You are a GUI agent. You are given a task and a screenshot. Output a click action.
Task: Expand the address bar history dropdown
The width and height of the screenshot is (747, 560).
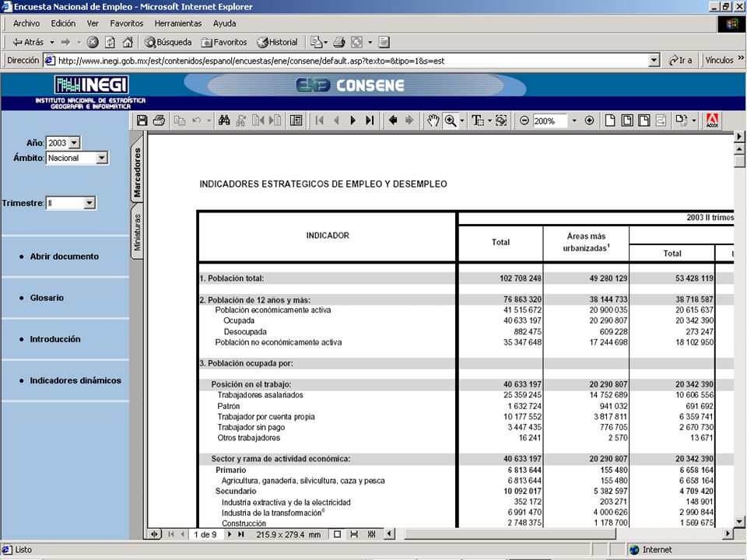pyautogui.click(x=654, y=61)
